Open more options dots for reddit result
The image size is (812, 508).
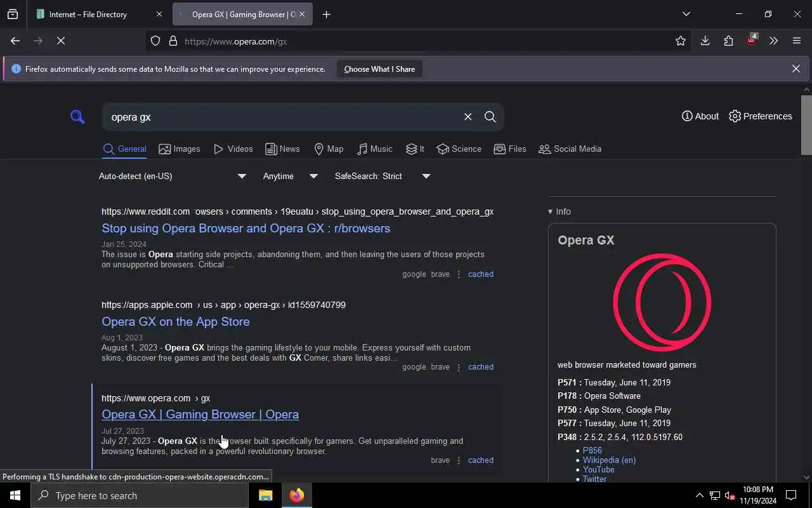click(459, 274)
